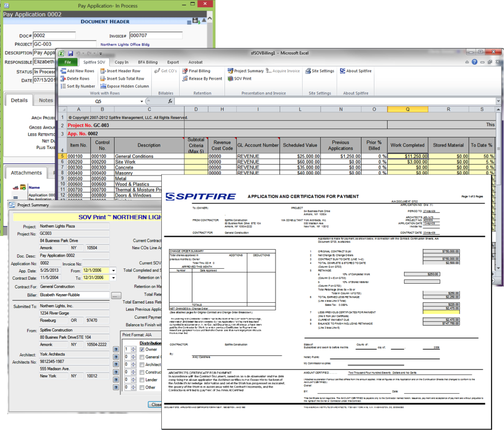
Task: Click collapse triangle icon in Document Header bar
Action: click(204, 20)
